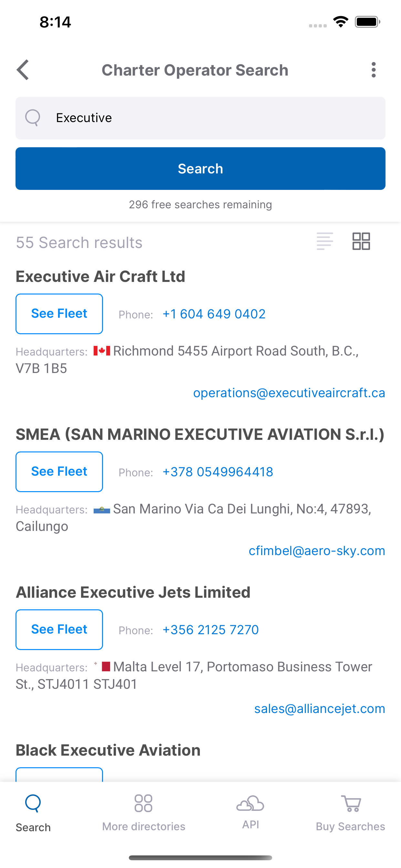Viewport: 401px width, 868px height.
Task: Open the API cloud tab
Action: 250,812
